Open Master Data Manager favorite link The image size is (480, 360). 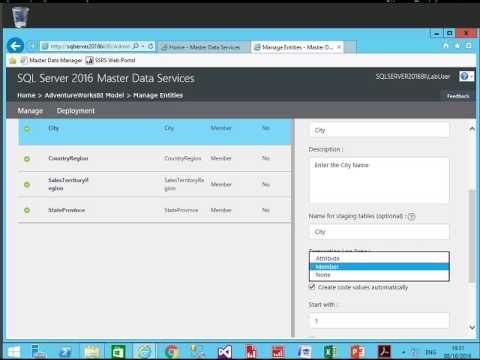52,60
